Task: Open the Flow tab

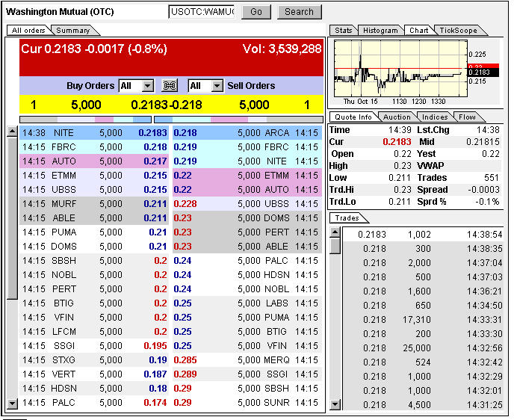Action: tap(467, 117)
